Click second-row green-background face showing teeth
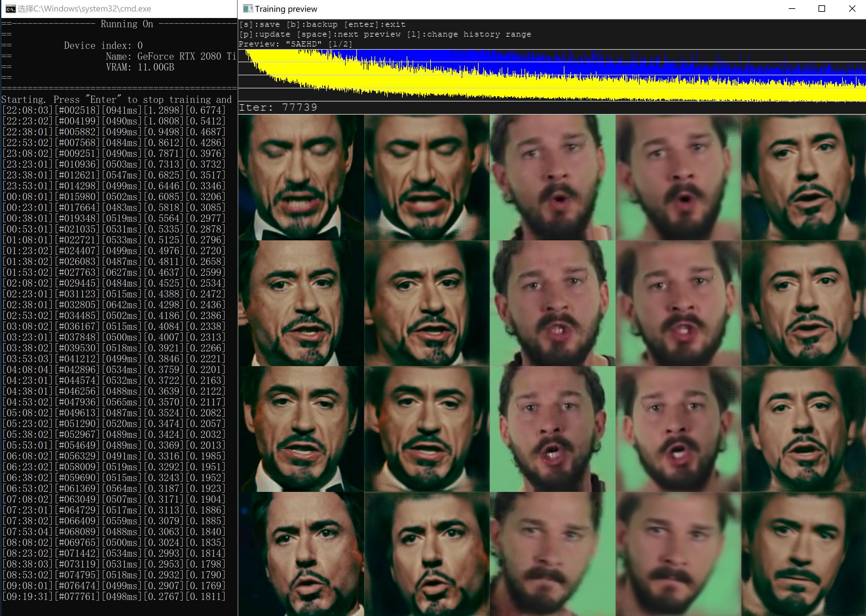This screenshot has width=866, height=616. click(x=553, y=304)
